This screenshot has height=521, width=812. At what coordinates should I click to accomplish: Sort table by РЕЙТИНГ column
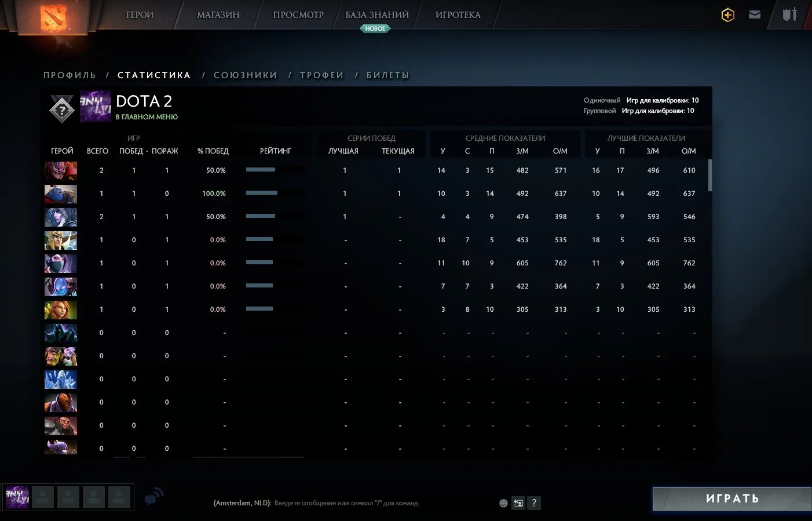[x=275, y=151]
